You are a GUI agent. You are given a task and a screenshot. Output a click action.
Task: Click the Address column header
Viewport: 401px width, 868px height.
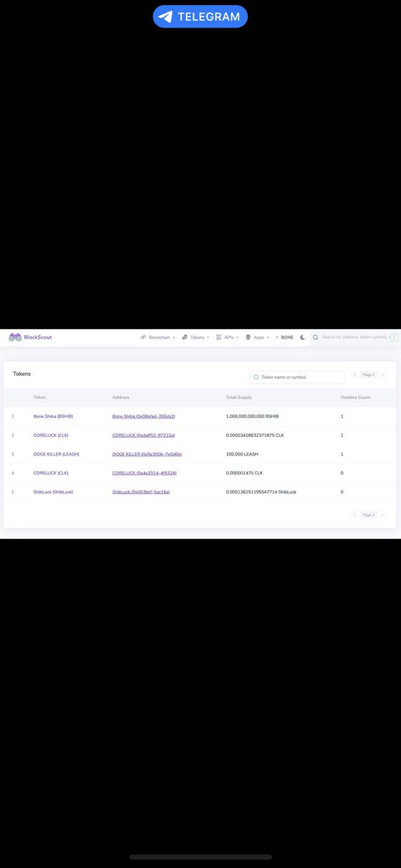coord(120,397)
